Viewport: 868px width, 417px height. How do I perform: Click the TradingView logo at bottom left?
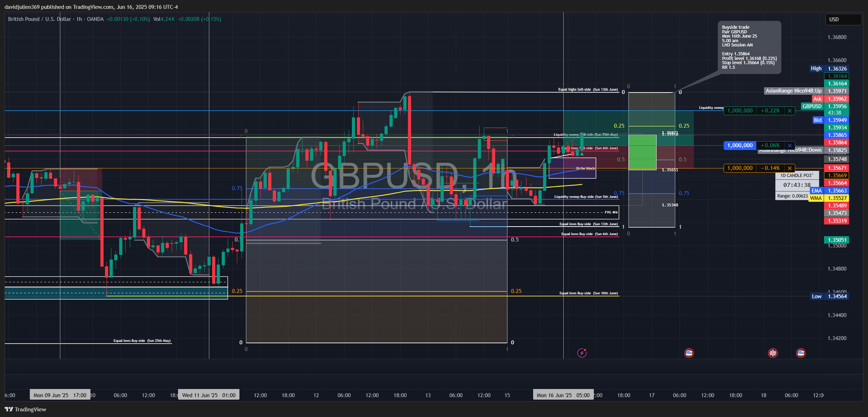[x=25, y=409]
